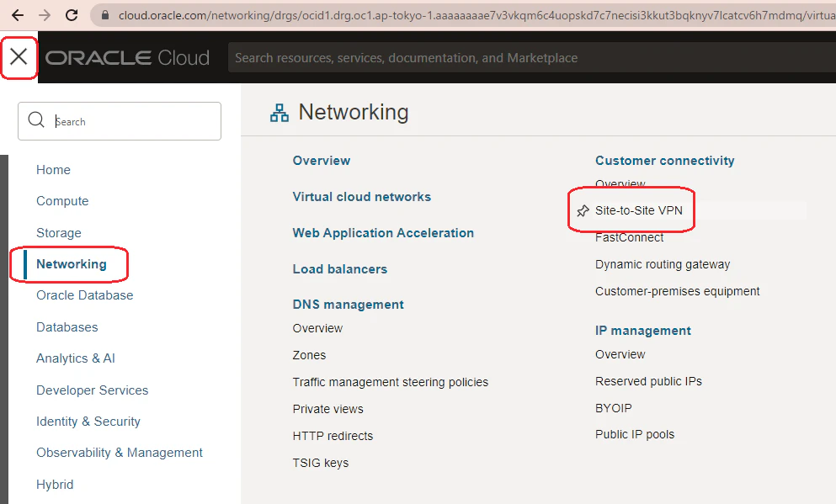Image resolution: width=836 pixels, height=504 pixels.
Task: Open Virtual cloud networks
Action: click(x=362, y=197)
